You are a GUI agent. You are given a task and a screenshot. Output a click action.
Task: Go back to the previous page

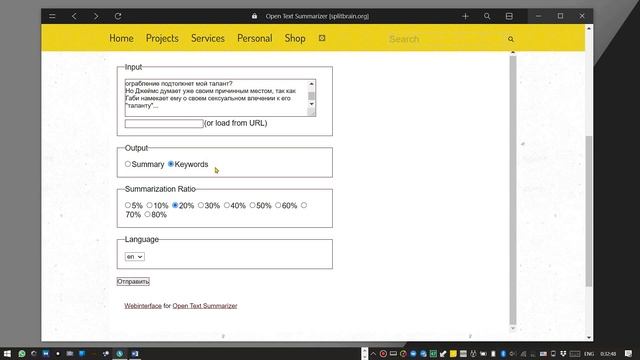(74, 16)
